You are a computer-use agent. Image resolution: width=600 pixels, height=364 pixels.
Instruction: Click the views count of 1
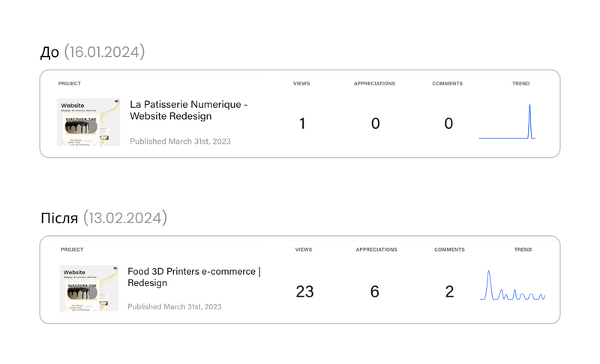[x=302, y=124]
